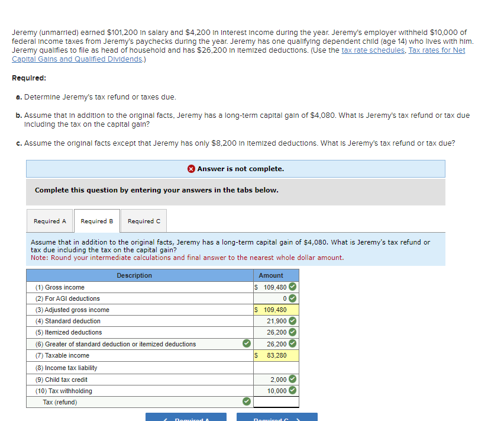Screen dimensions: 504x421
Task: Open the tax rate schedules link
Action: click(373, 50)
